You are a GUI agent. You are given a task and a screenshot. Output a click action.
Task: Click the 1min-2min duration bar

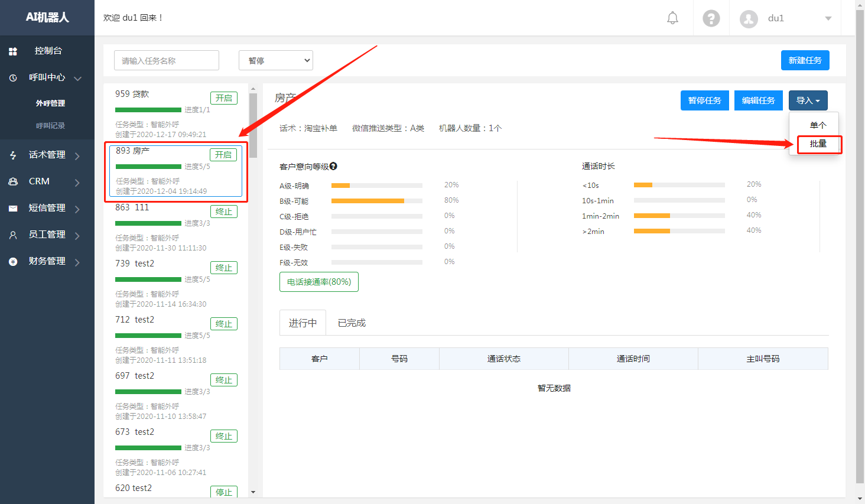(x=679, y=216)
